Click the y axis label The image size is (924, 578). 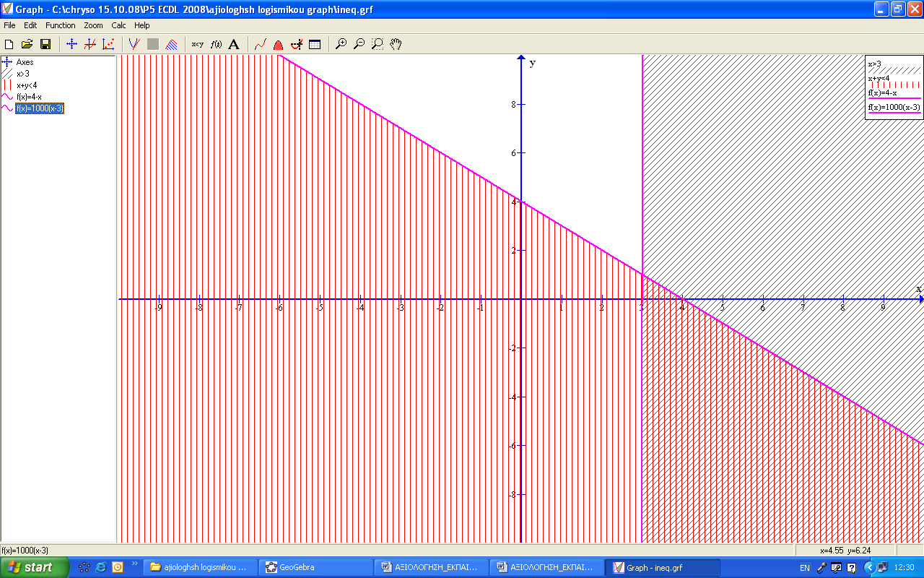click(x=533, y=63)
